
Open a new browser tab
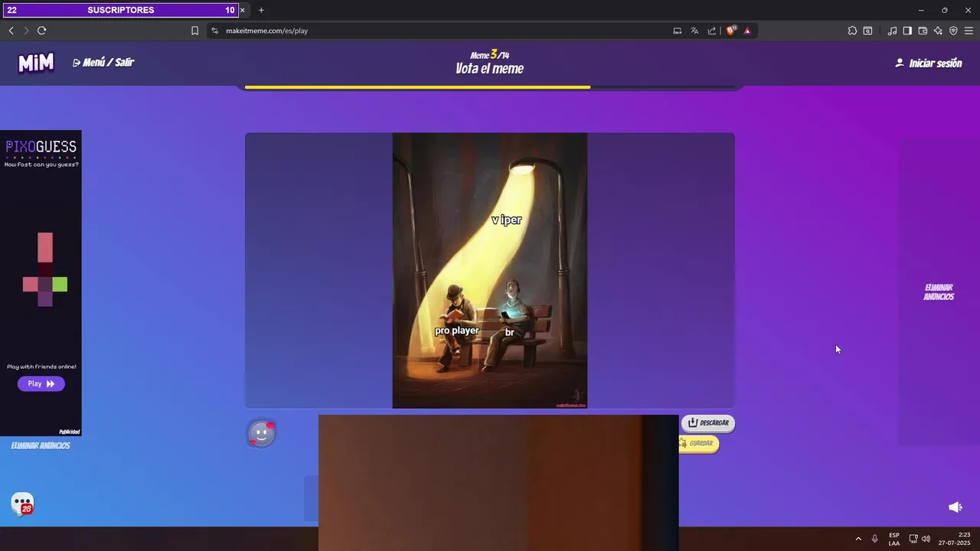click(261, 10)
